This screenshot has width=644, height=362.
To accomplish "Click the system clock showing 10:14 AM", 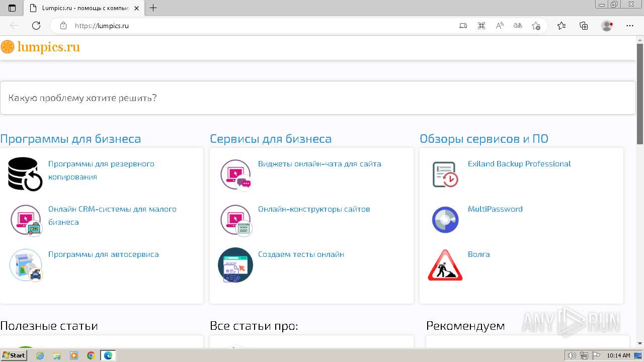I will [618, 355].
